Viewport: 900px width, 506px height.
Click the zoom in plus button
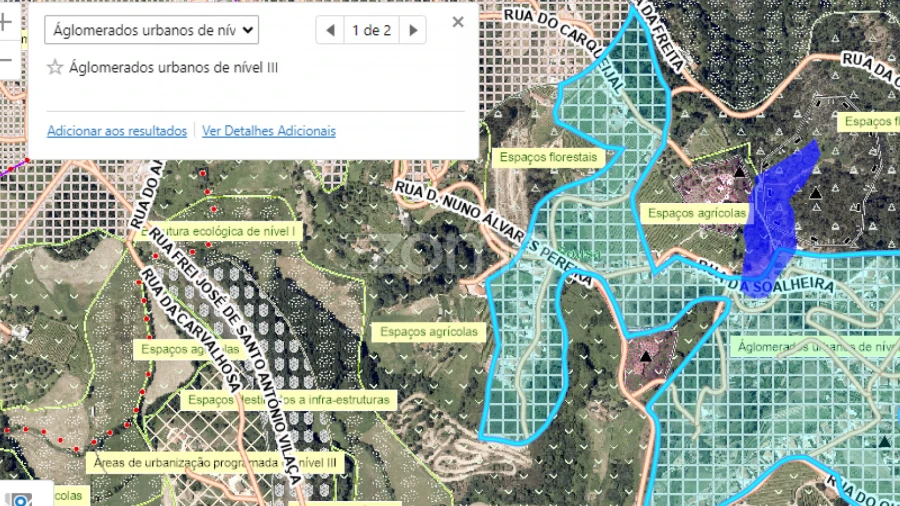click(x=5, y=20)
